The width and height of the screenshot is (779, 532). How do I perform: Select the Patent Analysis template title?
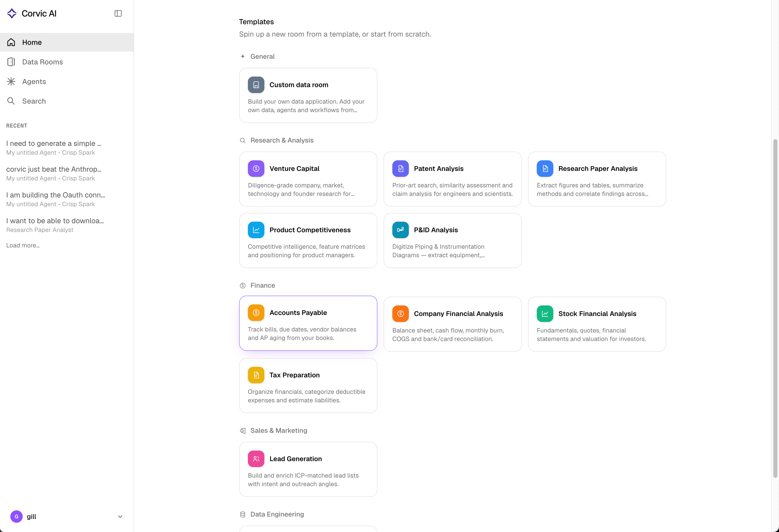pos(439,169)
